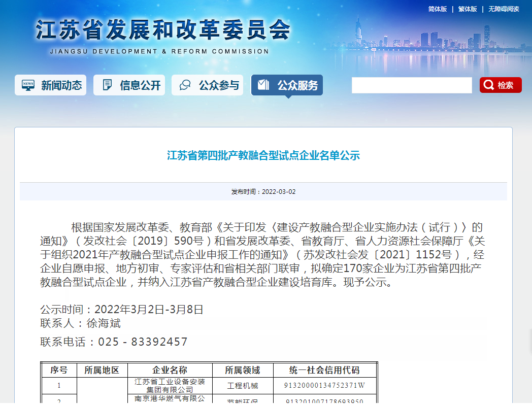Click the publish date 2022-03-02
532x404 pixels.
click(279, 192)
